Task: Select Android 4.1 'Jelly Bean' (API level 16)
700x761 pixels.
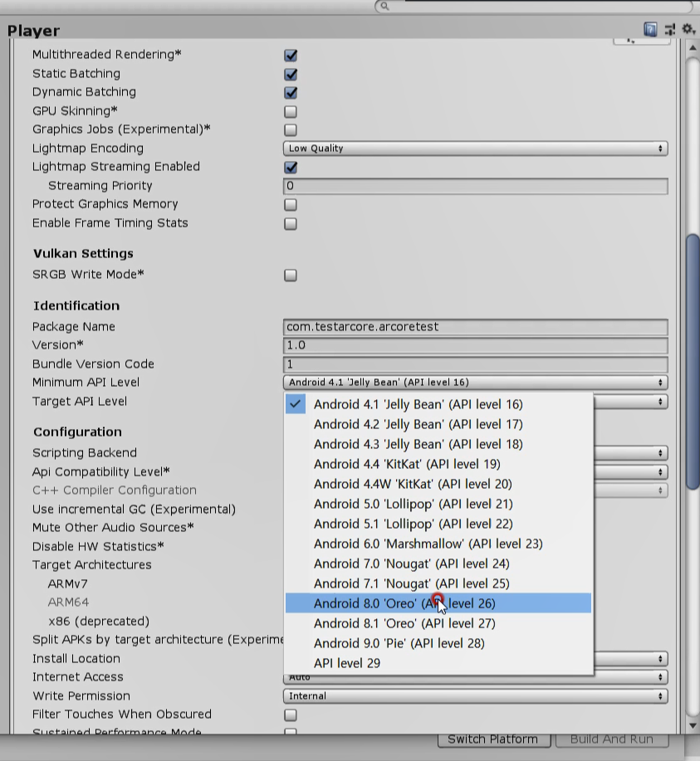Action: (x=438, y=404)
